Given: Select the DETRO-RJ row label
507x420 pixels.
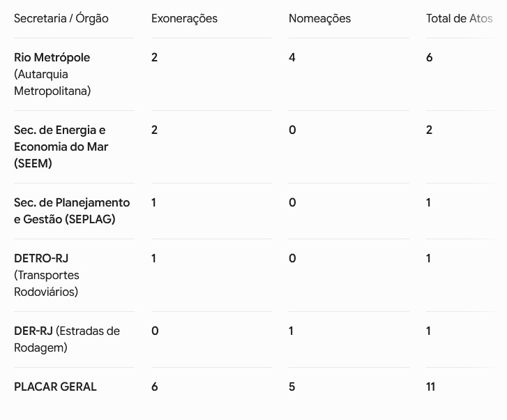Looking at the screenshot, I should point(47,275).
